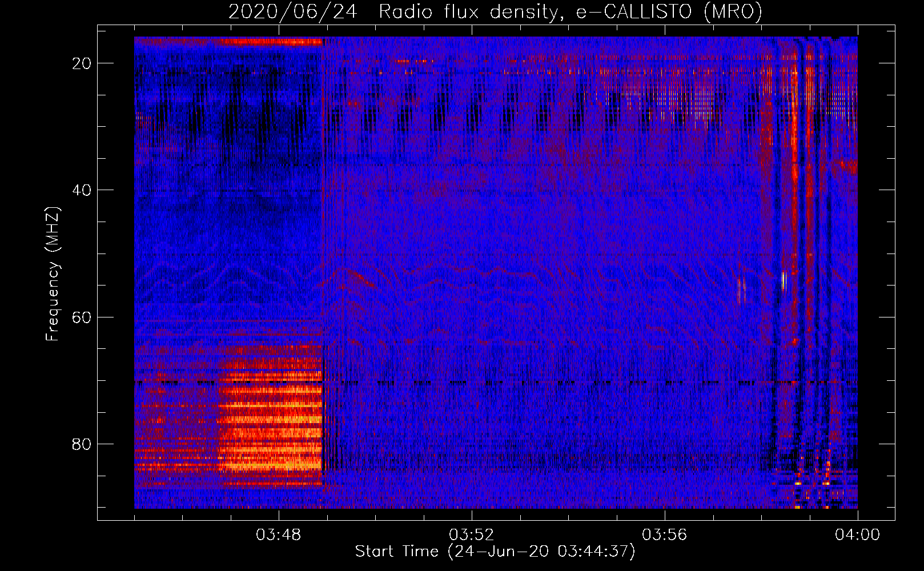Click the 03:56 time tick label
Viewport: 924px width, 571px height.
665,535
